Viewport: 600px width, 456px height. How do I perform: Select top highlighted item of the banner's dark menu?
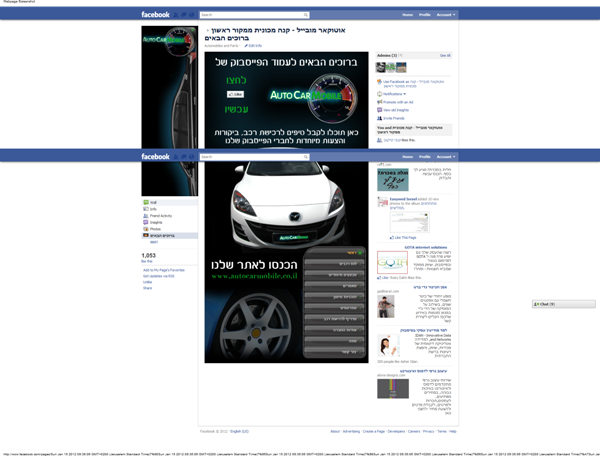334,253
